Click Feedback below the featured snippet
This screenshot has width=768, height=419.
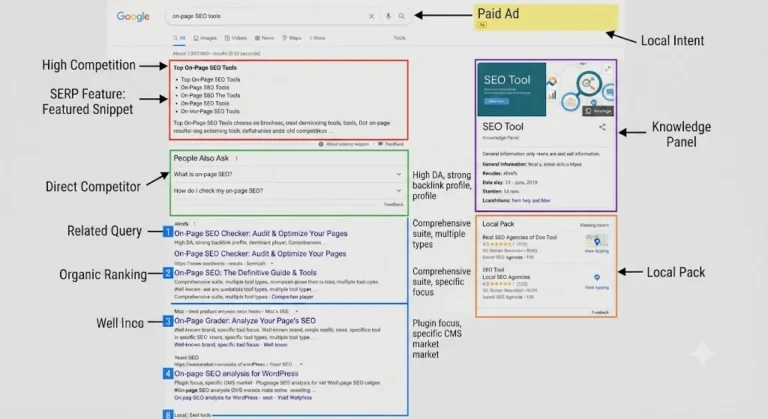point(391,144)
